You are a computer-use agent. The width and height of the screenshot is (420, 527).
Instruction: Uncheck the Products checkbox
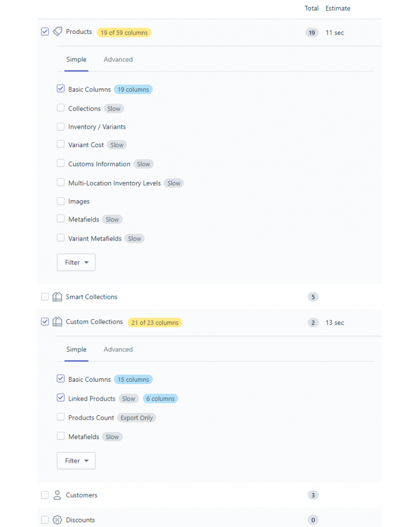click(x=45, y=32)
